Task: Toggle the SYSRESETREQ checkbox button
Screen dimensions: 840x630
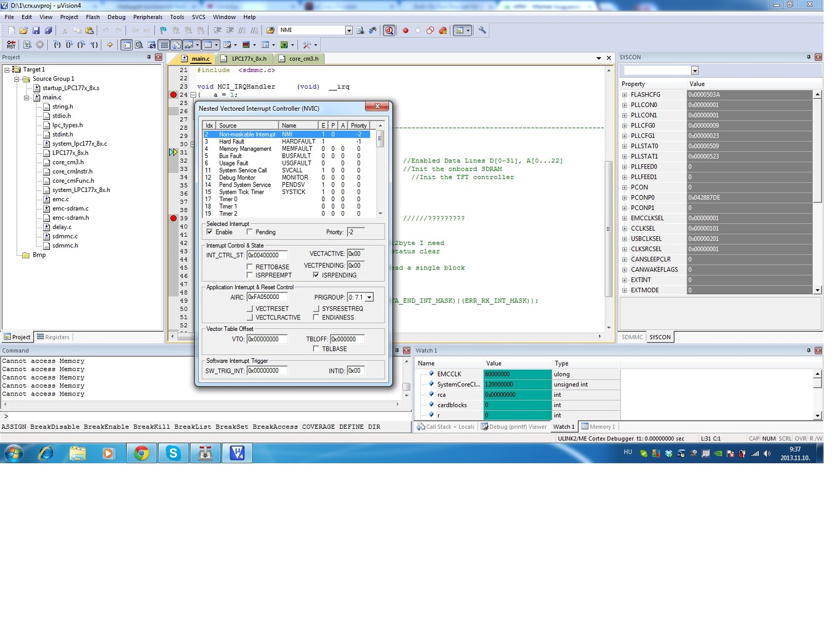Action: coord(316,309)
